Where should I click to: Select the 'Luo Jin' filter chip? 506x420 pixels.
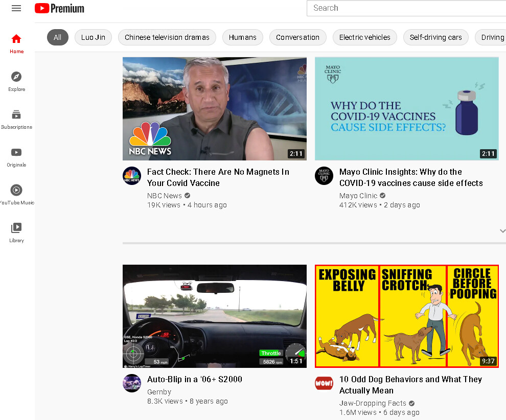click(93, 37)
